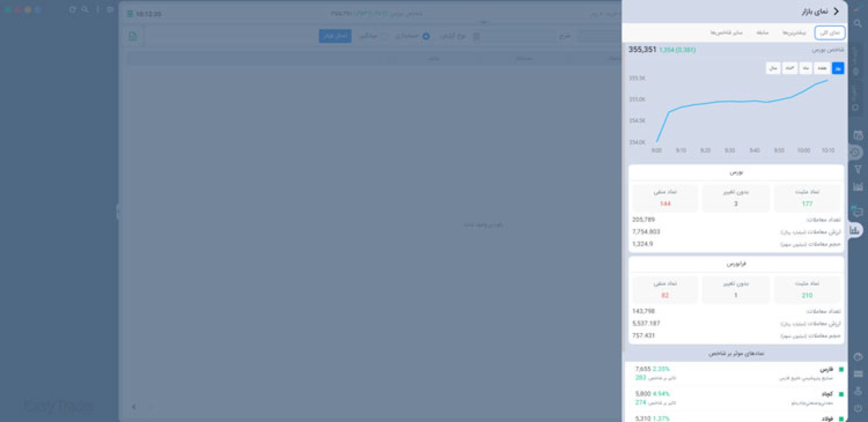This screenshot has height=422, width=868.
Task: Switch to the نمای کلی tab
Action: tap(830, 33)
